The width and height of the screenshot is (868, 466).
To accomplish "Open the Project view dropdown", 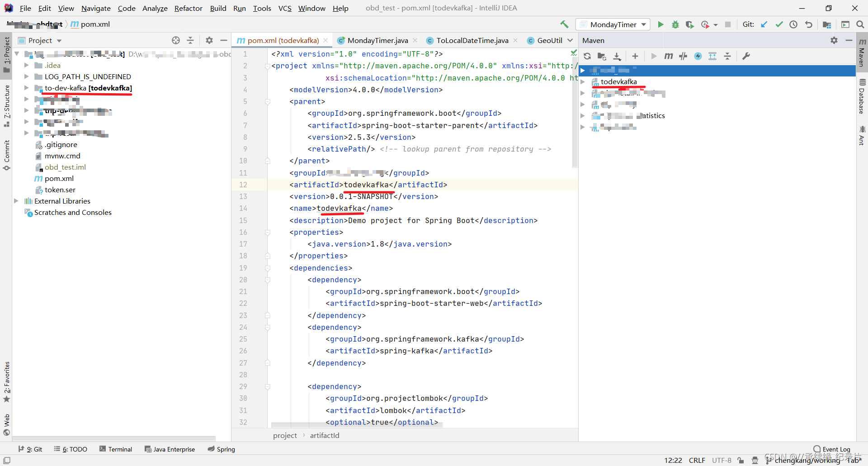I will [x=59, y=41].
